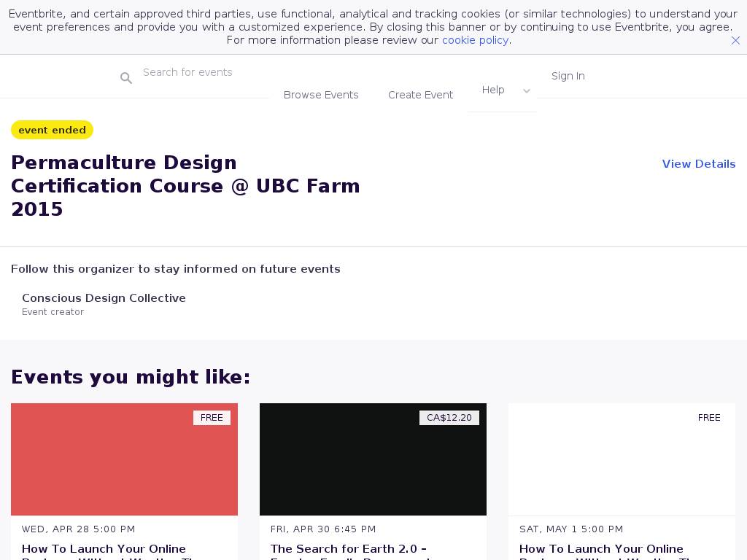Open the Help menu
747x560 pixels.
(x=493, y=90)
